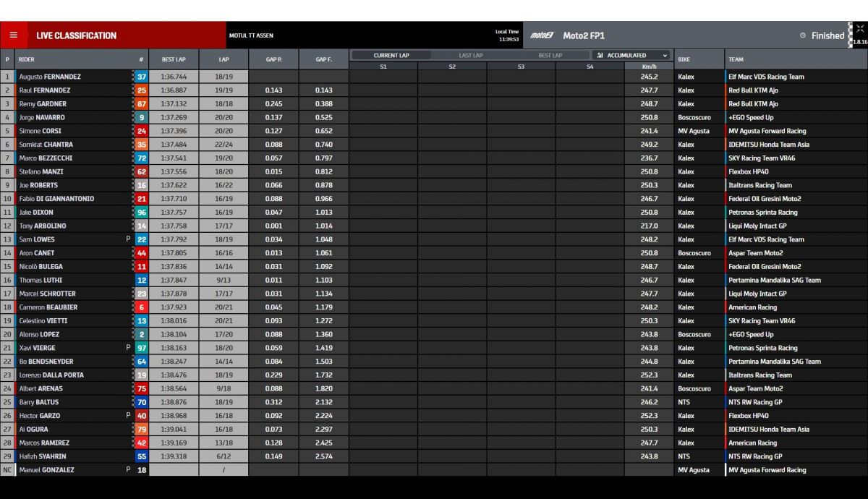Click the Finished clock icon

click(x=803, y=35)
